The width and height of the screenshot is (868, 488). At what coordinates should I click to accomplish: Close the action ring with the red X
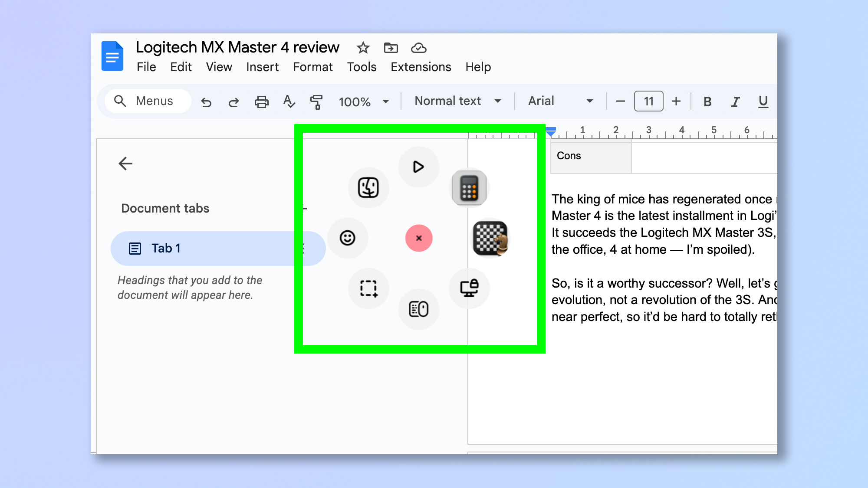tap(418, 238)
